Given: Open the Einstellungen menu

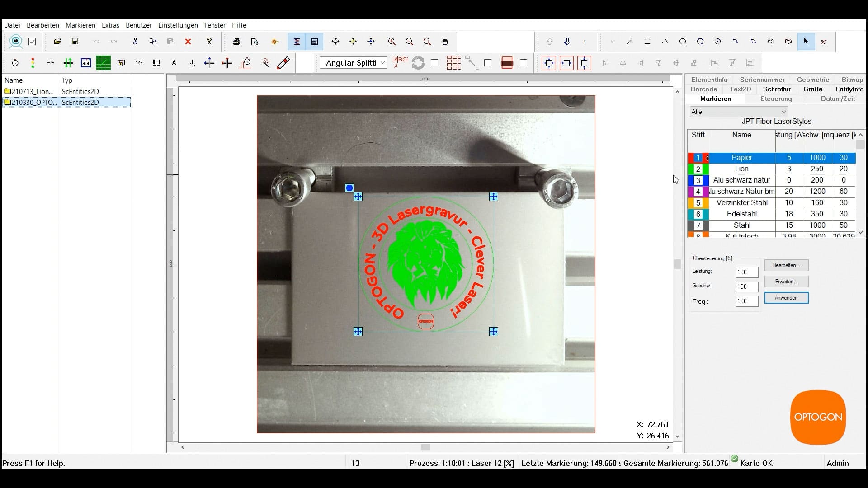Looking at the screenshot, I should coord(178,25).
